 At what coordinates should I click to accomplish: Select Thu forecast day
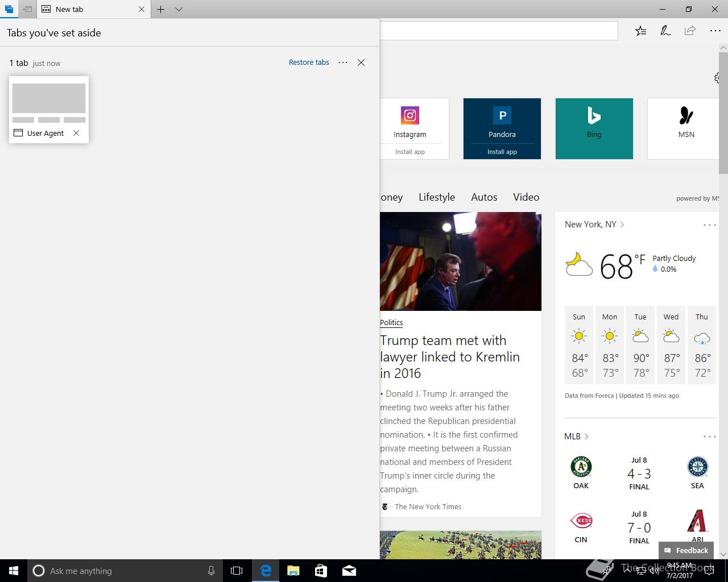pos(702,345)
